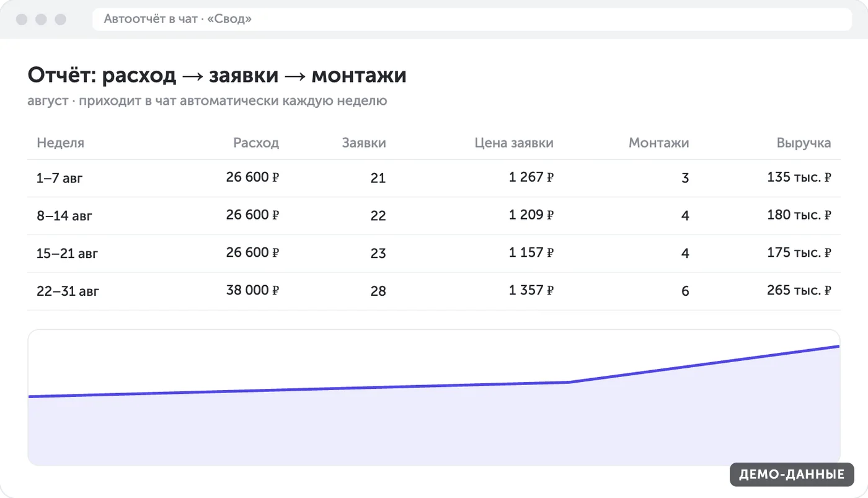The height and width of the screenshot is (498, 868).
Task: Select the "8–14 авг" week cell
Action: [x=64, y=216]
